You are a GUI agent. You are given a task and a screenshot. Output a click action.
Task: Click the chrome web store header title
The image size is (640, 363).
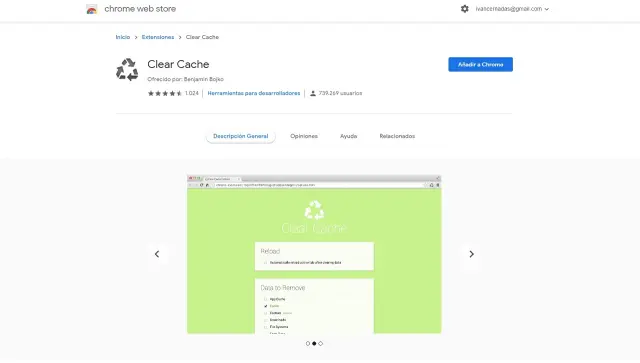[x=140, y=9]
